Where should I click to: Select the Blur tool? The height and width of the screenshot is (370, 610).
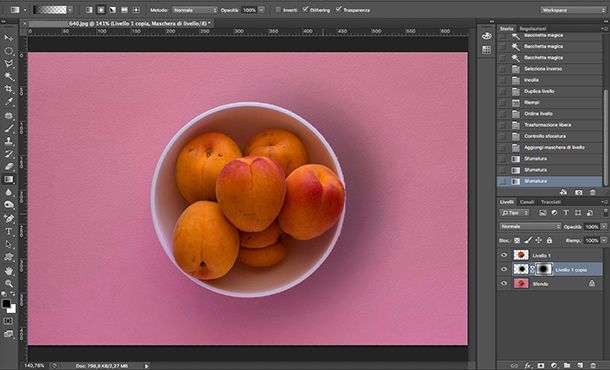point(9,192)
